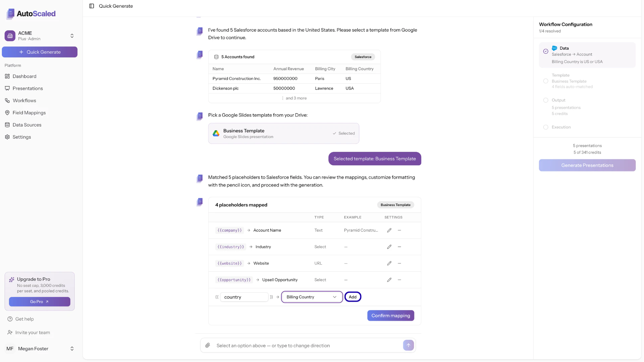
Task: Click the Google Drive icon on Business Template
Action: click(216, 133)
